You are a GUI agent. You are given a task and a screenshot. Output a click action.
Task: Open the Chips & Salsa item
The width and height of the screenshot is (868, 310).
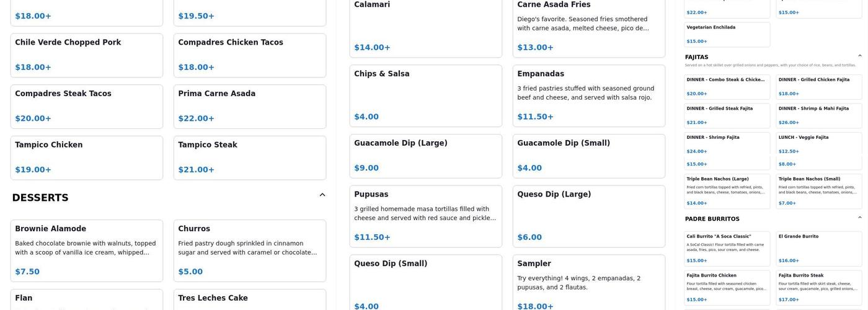tap(426, 95)
